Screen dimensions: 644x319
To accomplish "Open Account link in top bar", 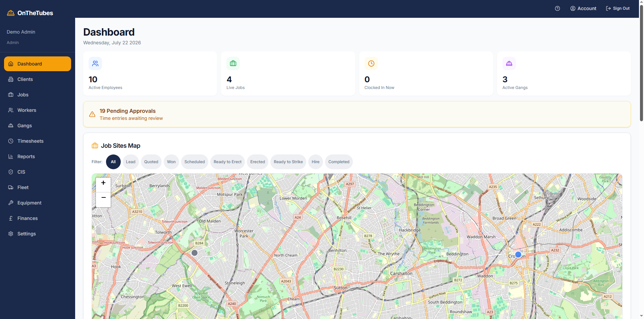I will (x=583, y=8).
